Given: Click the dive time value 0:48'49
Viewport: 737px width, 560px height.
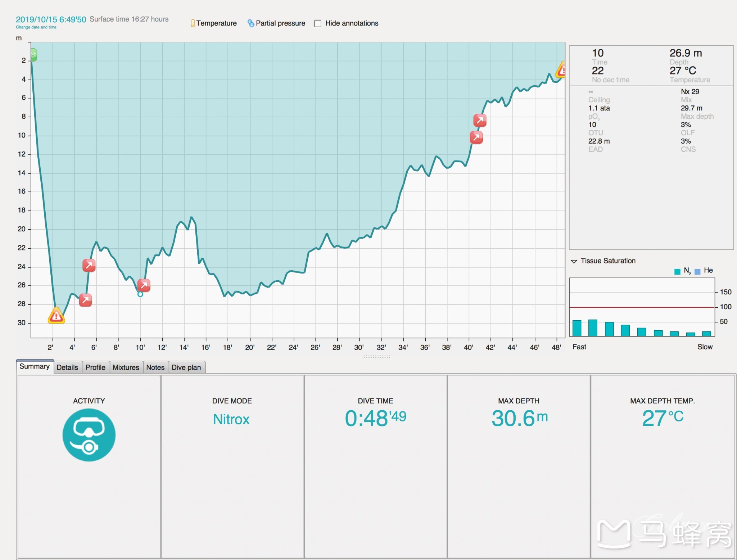Looking at the screenshot, I should tap(376, 418).
